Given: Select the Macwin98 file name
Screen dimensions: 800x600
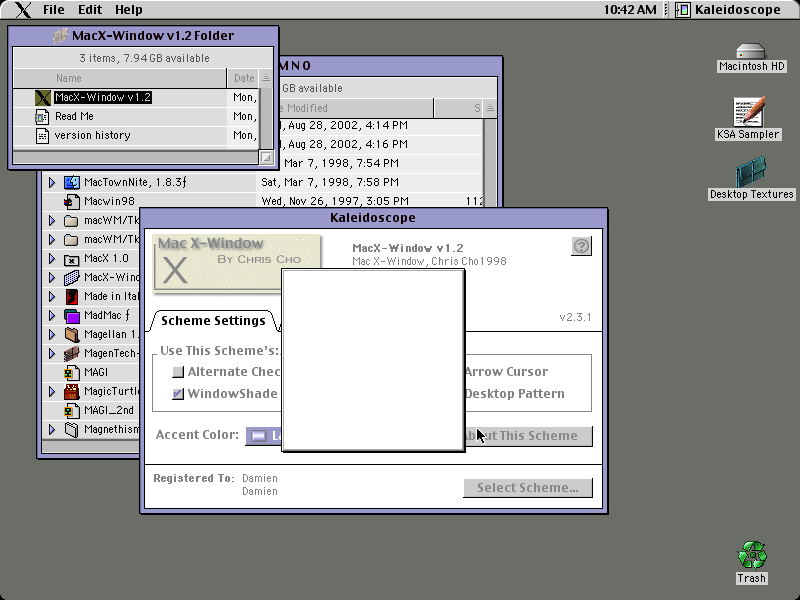Looking at the screenshot, I should tap(109, 202).
